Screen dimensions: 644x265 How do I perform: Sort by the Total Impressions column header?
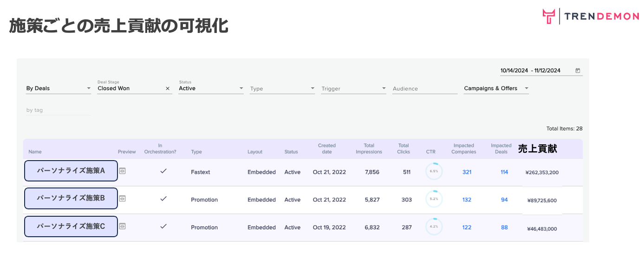(369, 149)
